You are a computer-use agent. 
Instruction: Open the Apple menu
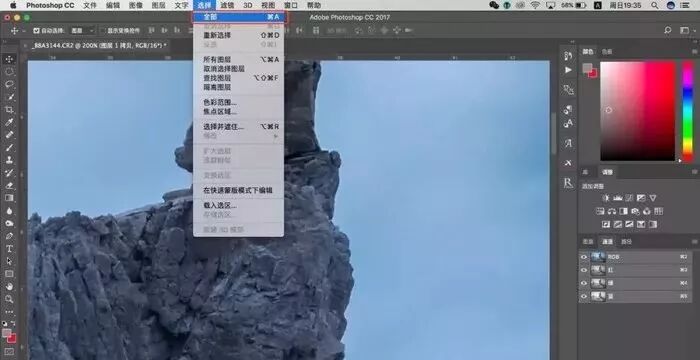[x=13, y=5]
